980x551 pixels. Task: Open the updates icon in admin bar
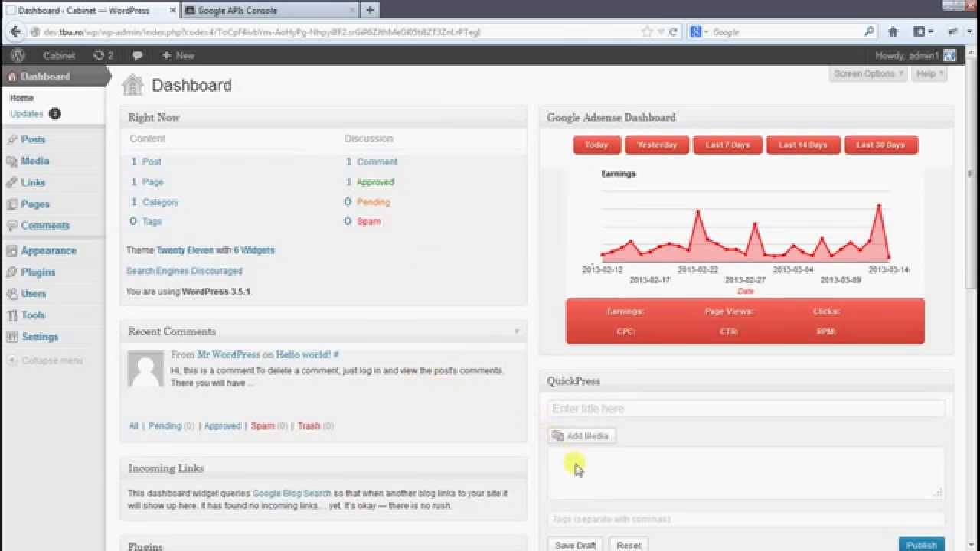(x=103, y=55)
